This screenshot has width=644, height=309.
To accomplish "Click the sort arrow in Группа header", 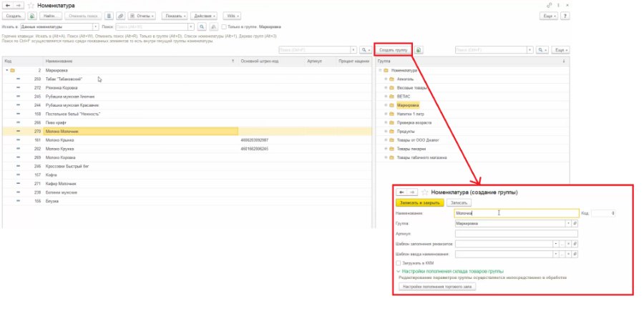I will 564,61.
